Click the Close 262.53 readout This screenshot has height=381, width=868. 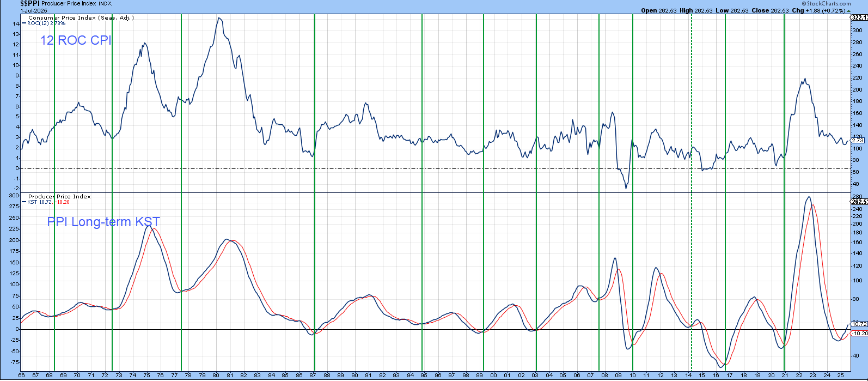770,10
